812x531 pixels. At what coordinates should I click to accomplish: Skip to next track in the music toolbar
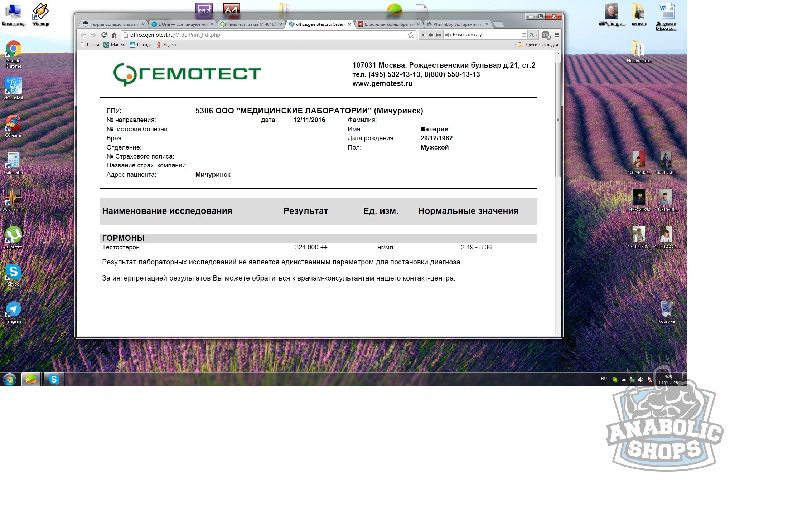(x=439, y=35)
